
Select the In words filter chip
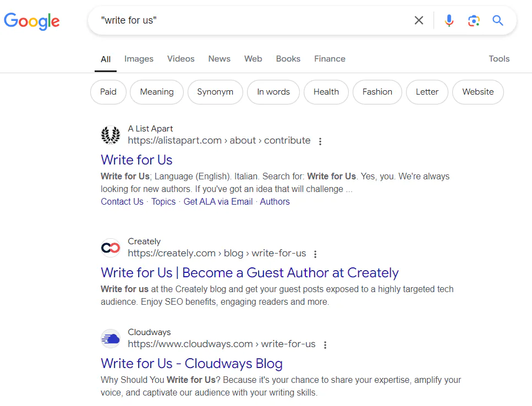click(273, 92)
